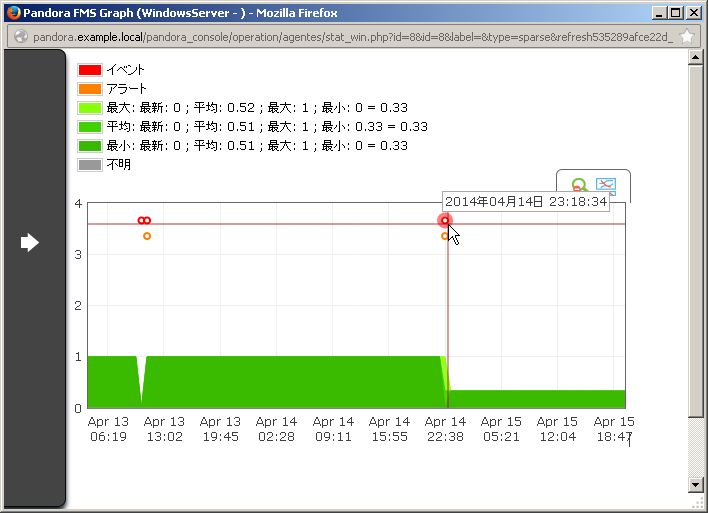Click the アラート legend label
The height and width of the screenshot is (513, 708).
[x=126, y=89]
